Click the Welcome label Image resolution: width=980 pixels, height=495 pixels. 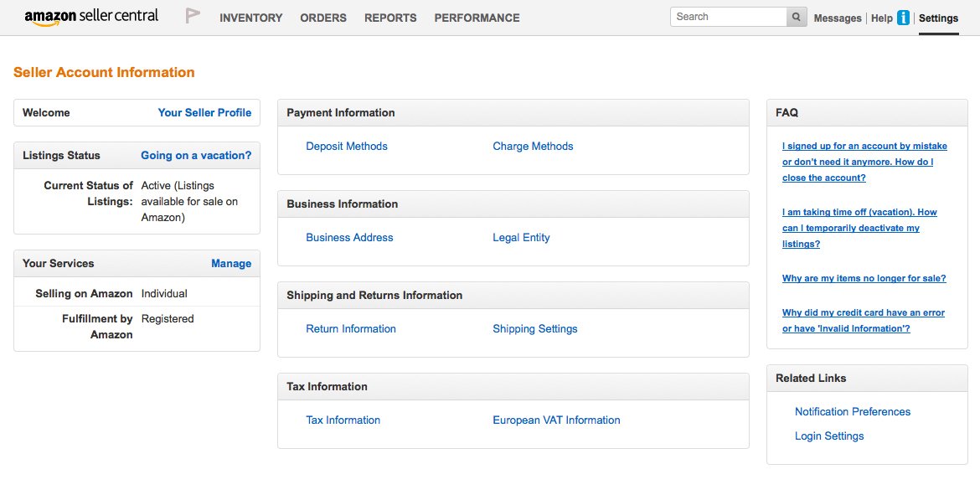pyautogui.click(x=46, y=112)
